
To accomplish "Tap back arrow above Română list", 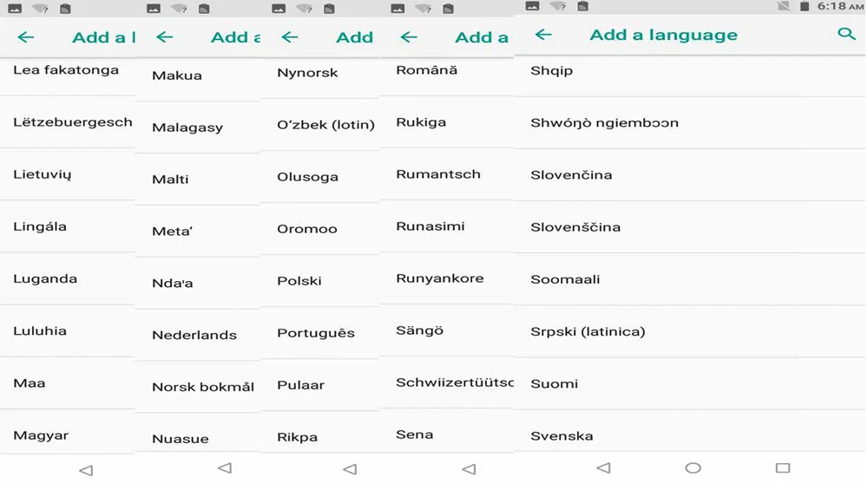I will tap(409, 37).
